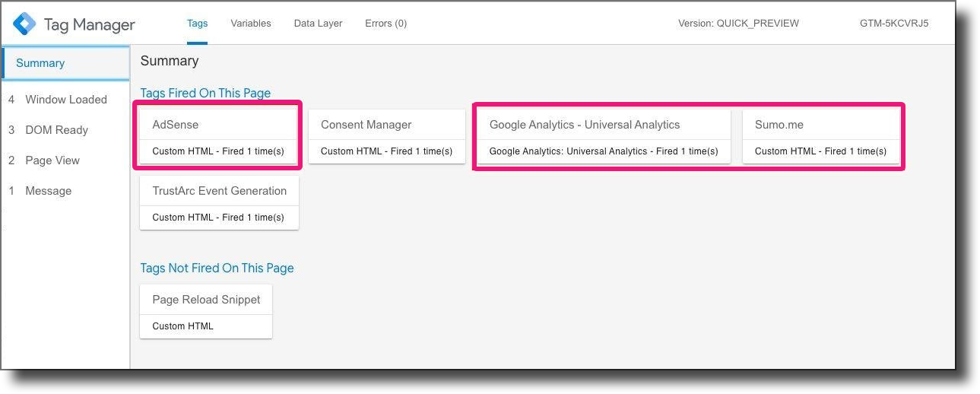Screen dimensions: 980x394
Task: Click the Tags Fired On This Page heading
Action: pyautogui.click(x=205, y=93)
